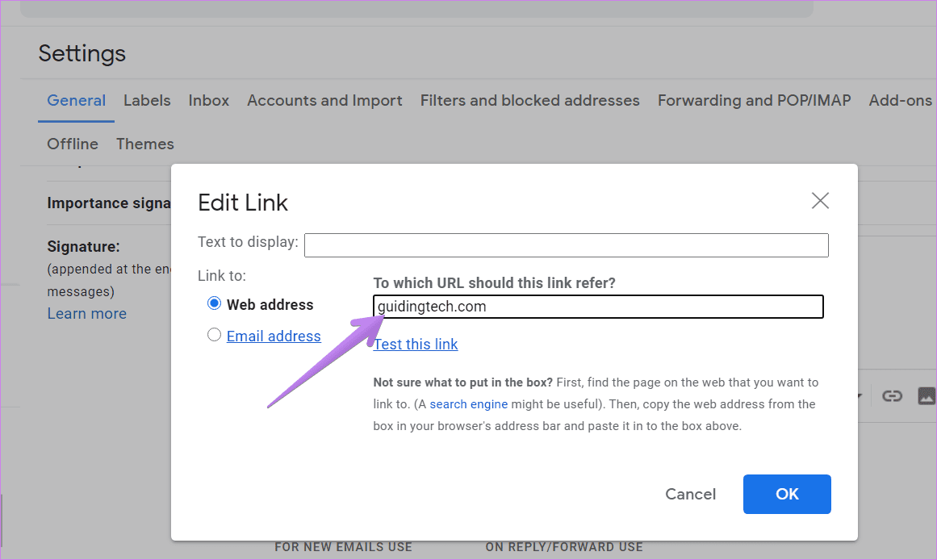The image size is (937, 560).
Task: Open Forwarding and POP/IMAP tab
Action: tap(754, 100)
